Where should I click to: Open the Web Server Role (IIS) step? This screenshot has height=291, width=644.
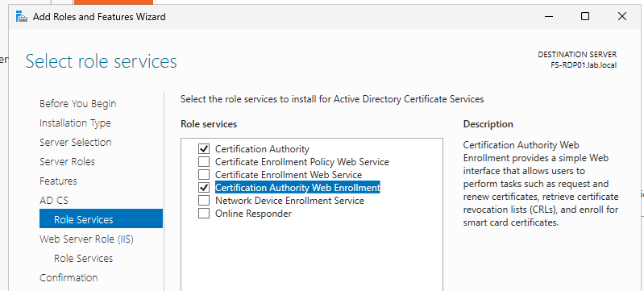[x=87, y=239]
